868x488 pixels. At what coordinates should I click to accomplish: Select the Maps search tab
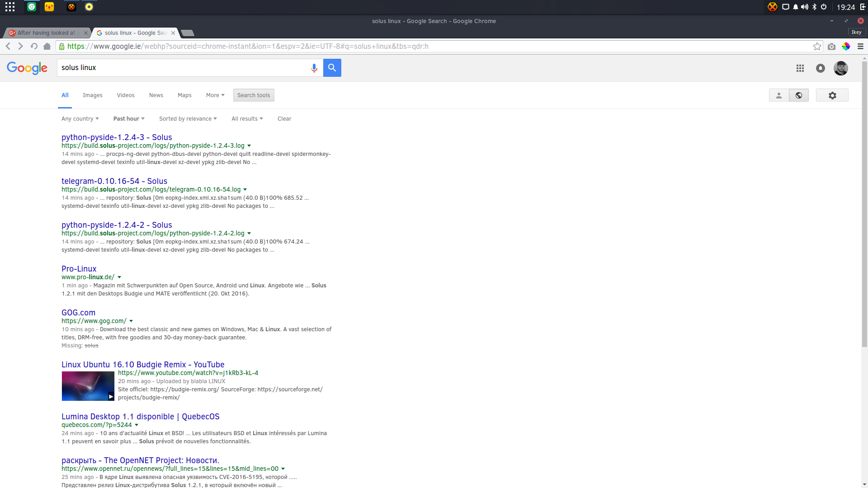184,95
